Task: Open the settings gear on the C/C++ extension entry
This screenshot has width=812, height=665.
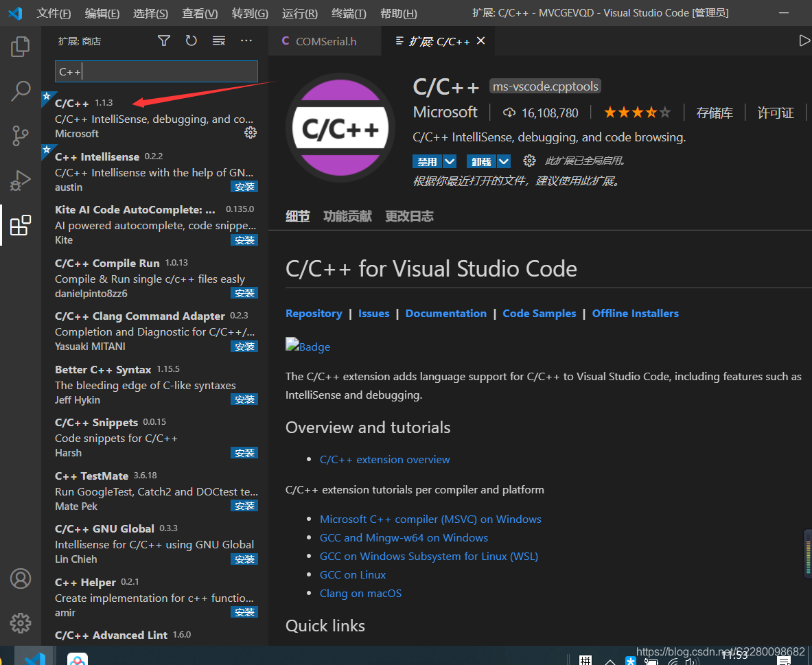Action: click(251, 133)
